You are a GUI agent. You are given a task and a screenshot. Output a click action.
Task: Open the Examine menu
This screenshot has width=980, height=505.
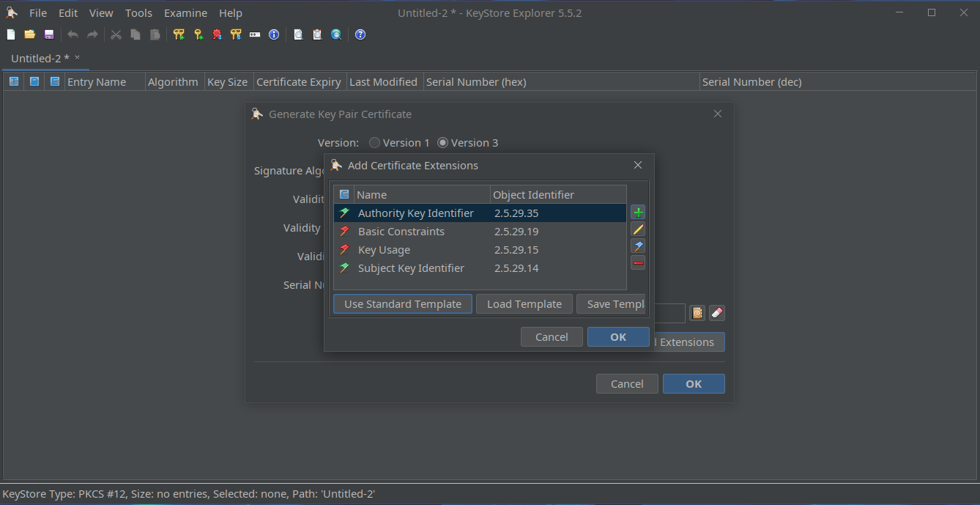click(x=185, y=13)
